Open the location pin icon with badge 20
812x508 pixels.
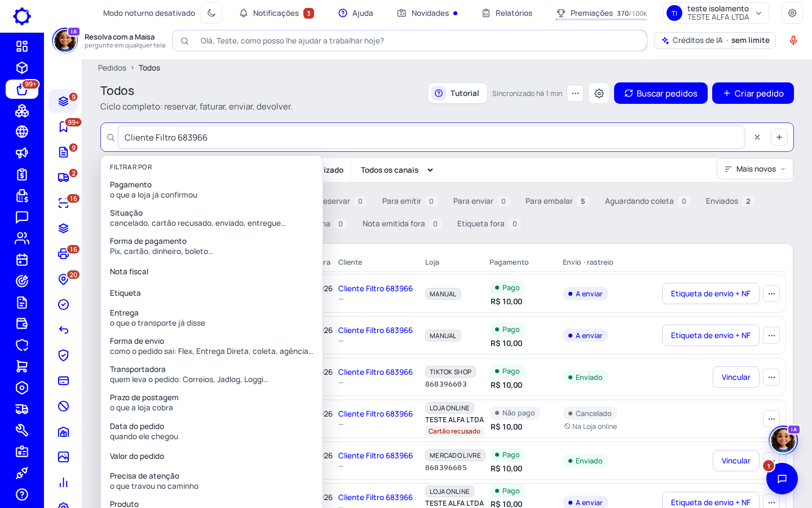pos(64,279)
